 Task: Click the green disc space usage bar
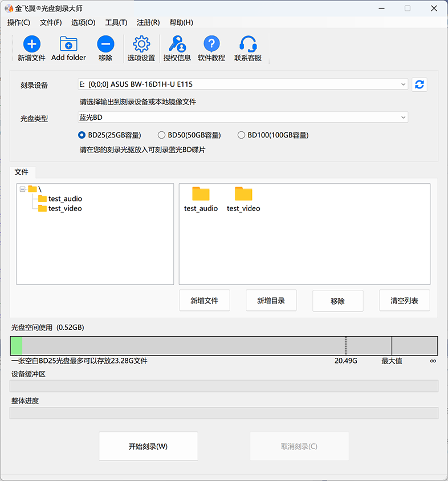[16, 346]
